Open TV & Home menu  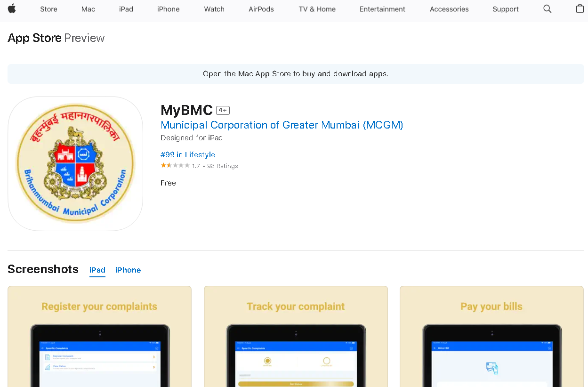(317, 9)
